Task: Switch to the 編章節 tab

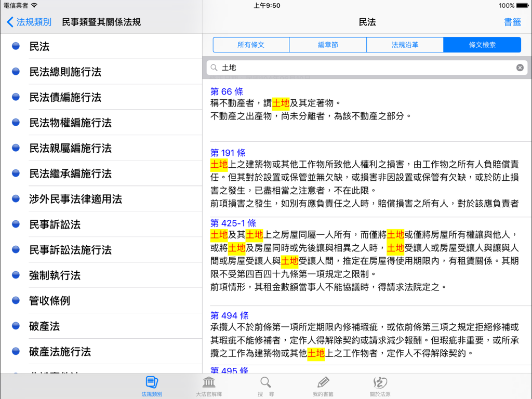Action: 328,45
